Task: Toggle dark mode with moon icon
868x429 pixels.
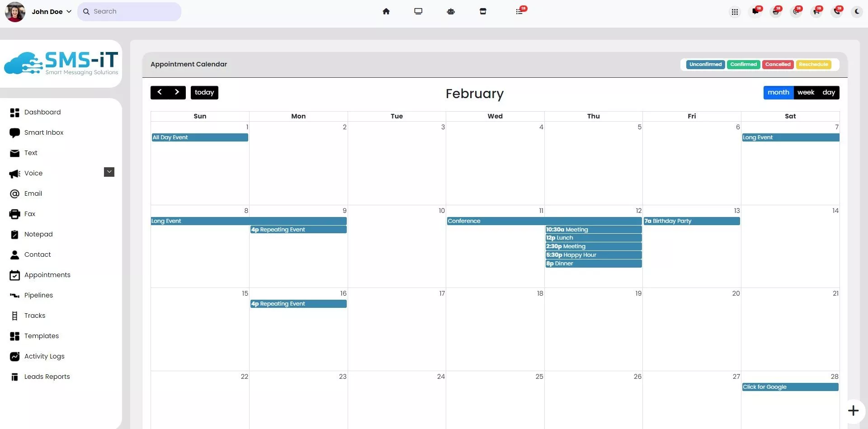Action: tap(857, 12)
